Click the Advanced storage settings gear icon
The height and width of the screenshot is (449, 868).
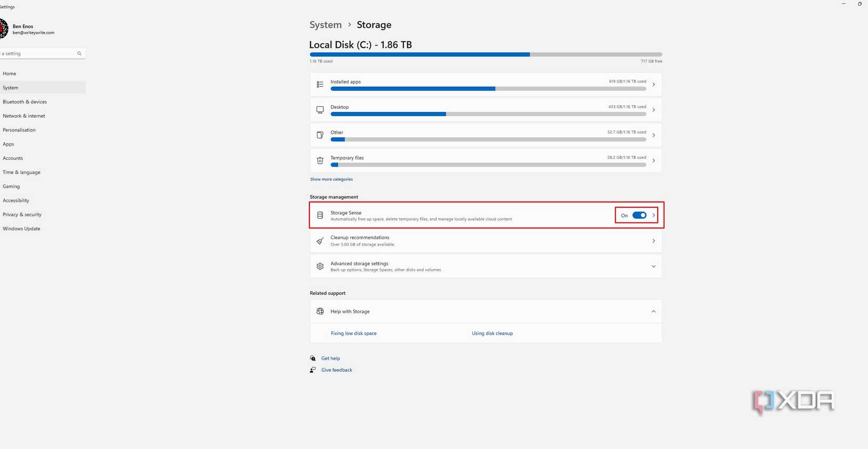tap(320, 267)
